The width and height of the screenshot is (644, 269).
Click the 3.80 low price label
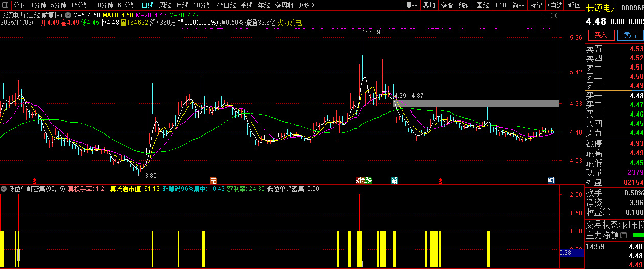[150, 176]
